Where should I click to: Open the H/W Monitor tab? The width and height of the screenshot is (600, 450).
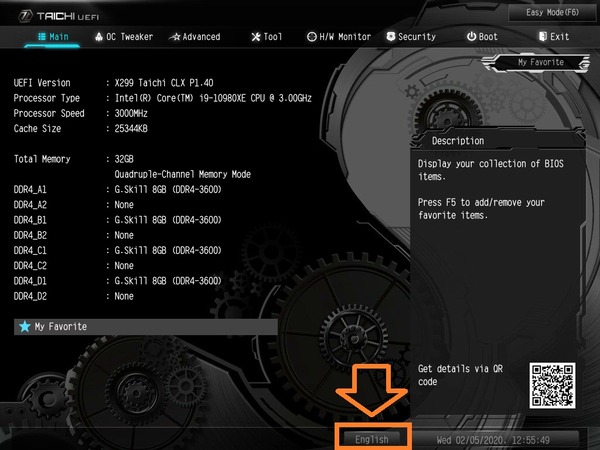pyautogui.click(x=339, y=37)
